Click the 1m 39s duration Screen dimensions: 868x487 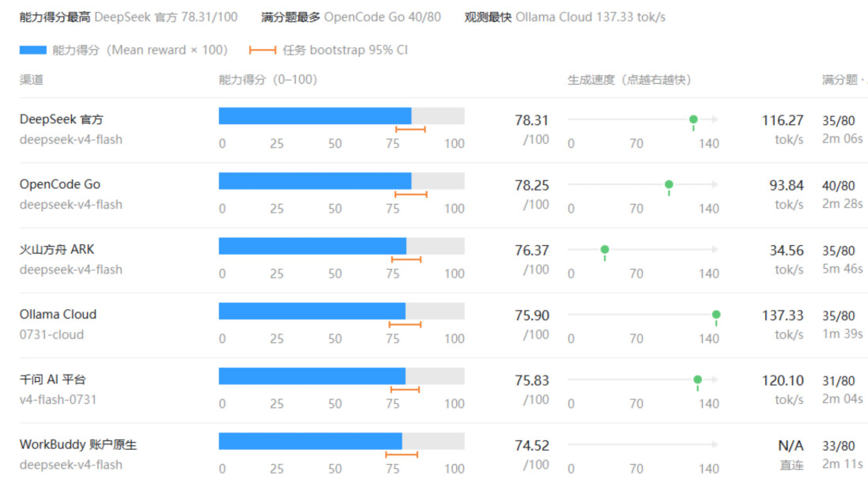point(842,334)
